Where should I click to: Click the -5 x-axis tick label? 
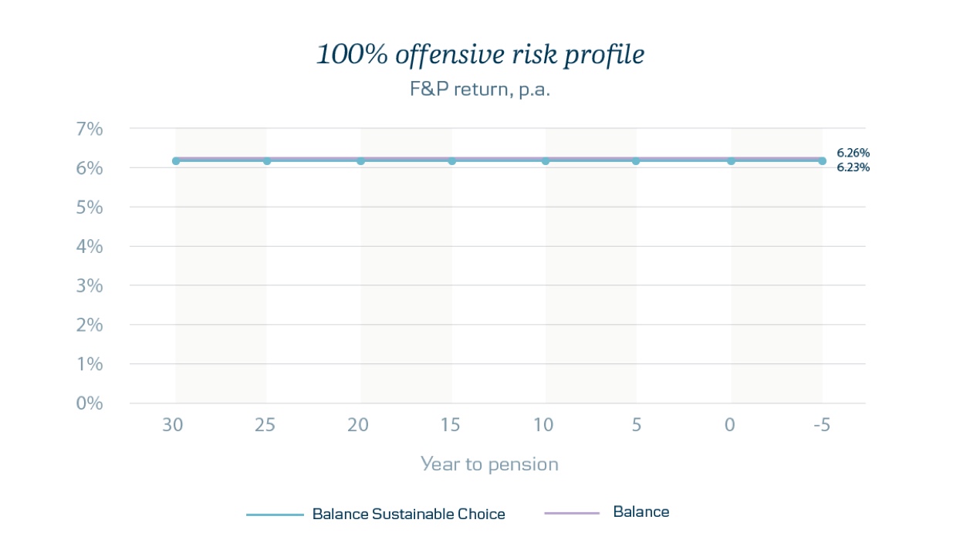pyautogui.click(x=820, y=425)
